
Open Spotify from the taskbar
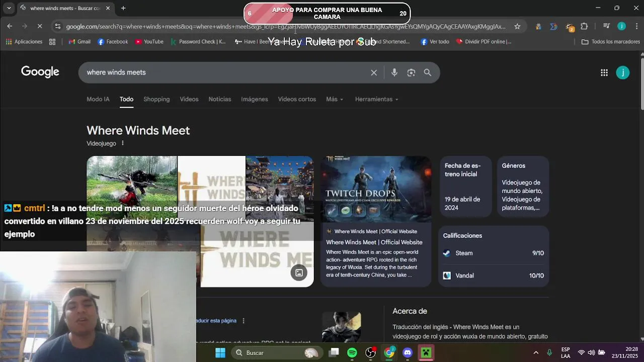[352, 352]
